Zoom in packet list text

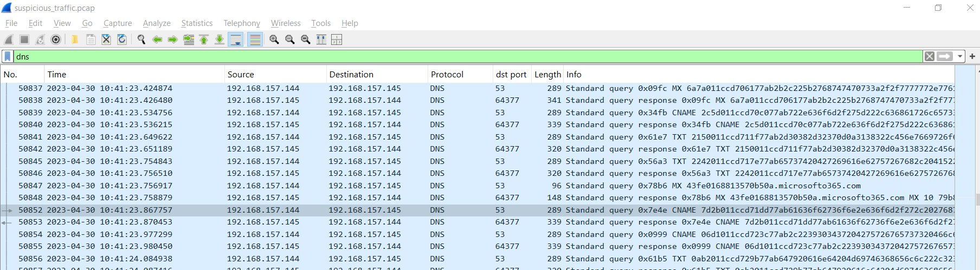[274, 39]
